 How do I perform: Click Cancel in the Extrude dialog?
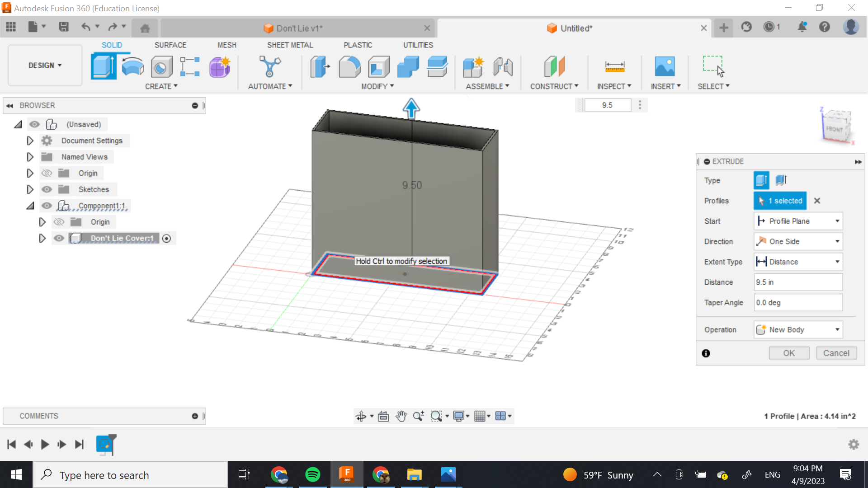point(836,353)
